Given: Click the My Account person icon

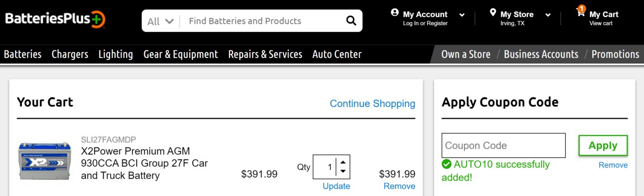Looking at the screenshot, I should tap(395, 13).
